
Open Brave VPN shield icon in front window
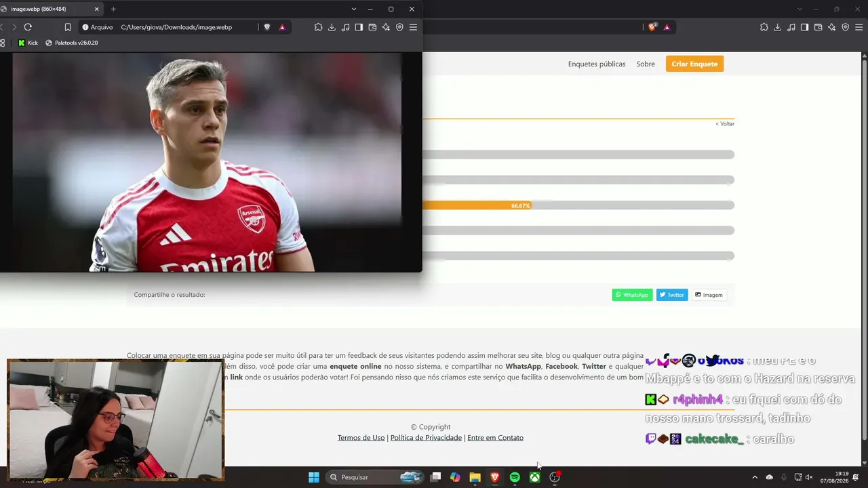[x=399, y=27]
